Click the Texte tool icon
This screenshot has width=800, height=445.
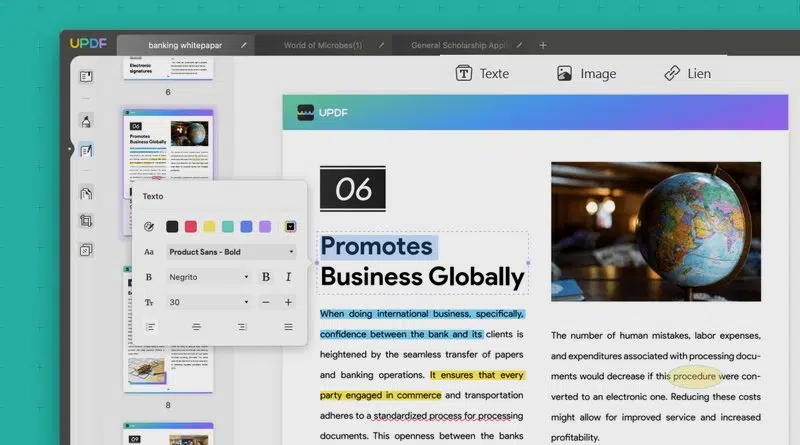coord(464,73)
